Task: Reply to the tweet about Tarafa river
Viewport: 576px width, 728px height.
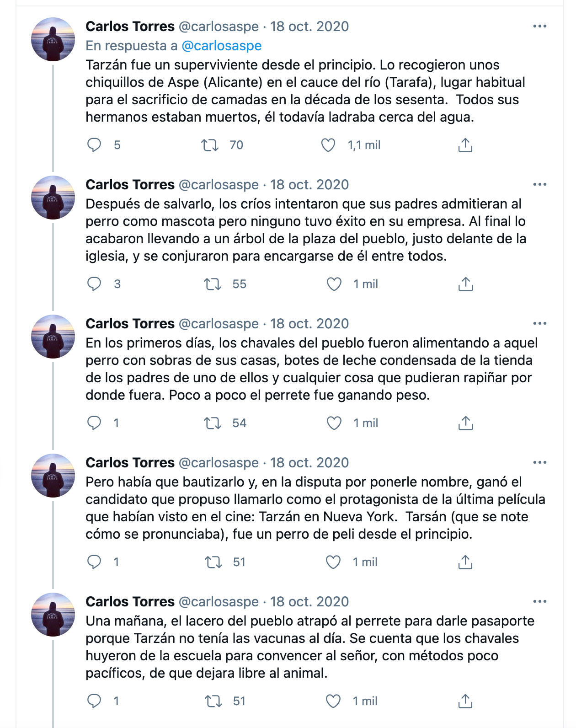Action: (94, 145)
